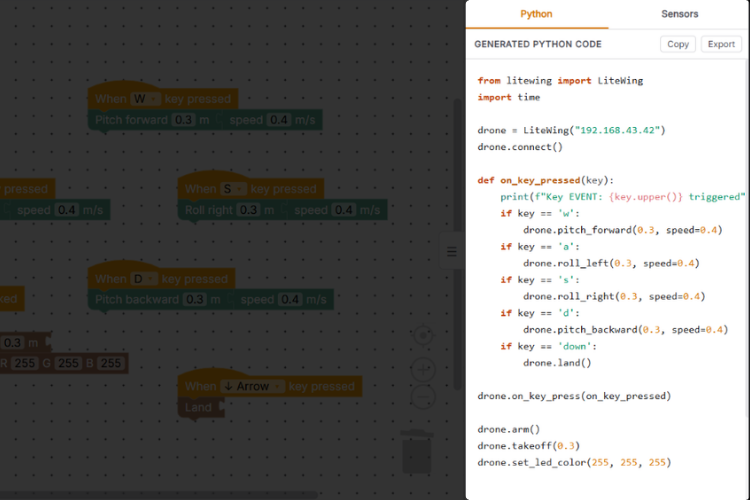Click the line 'def on_key_pressed(key):'
The height and width of the screenshot is (500, 750).
(545, 180)
